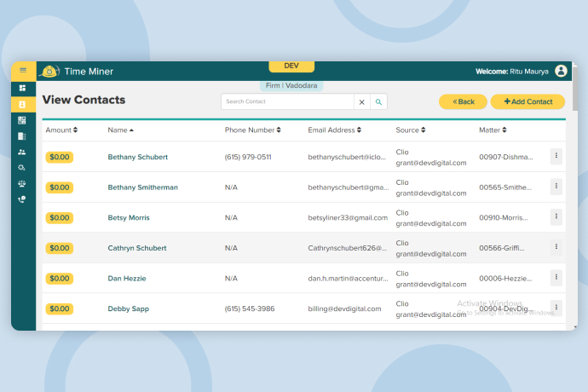This screenshot has width=588, height=392.
Task: Open the Cathryn Schubert contact link
Action: click(137, 248)
